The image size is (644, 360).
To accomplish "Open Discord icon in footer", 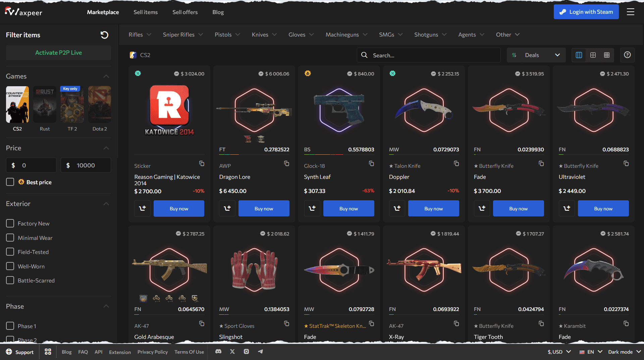I will [x=218, y=352].
